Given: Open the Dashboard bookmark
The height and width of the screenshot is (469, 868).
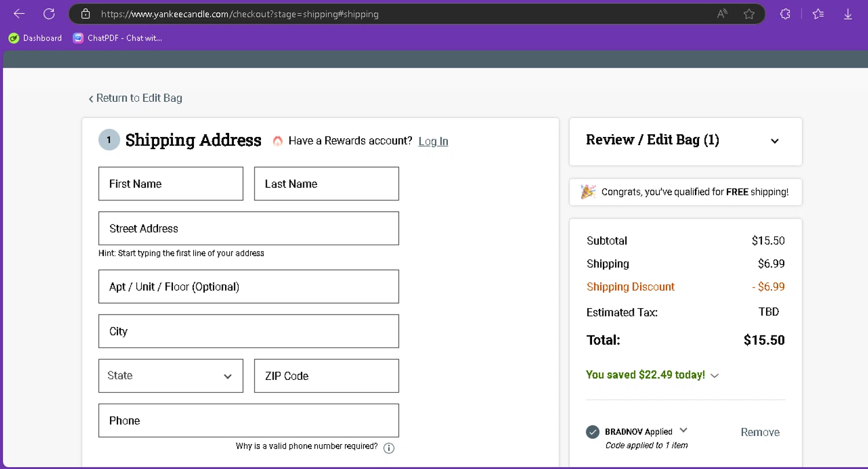Looking at the screenshot, I should (x=35, y=38).
